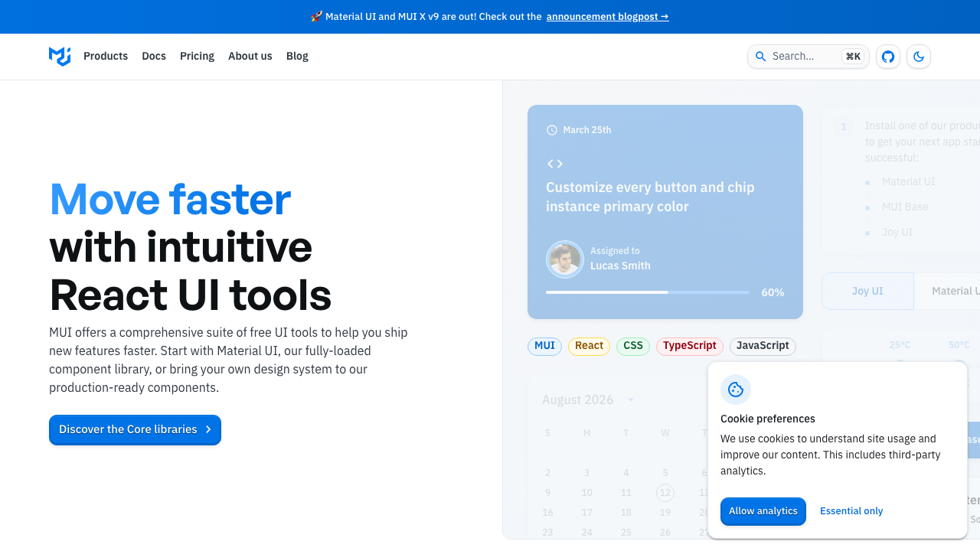The height and width of the screenshot is (551, 980).
Task: Pick August 9 in the calendar
Action: pos(547,493)
